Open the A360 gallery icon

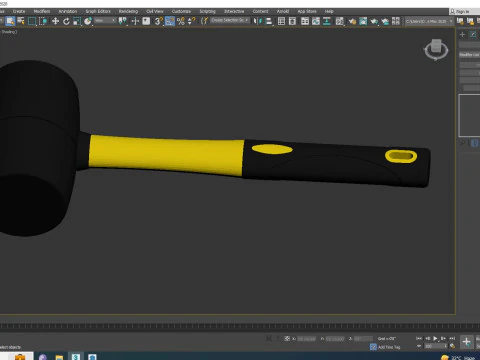tap(396, 21)
